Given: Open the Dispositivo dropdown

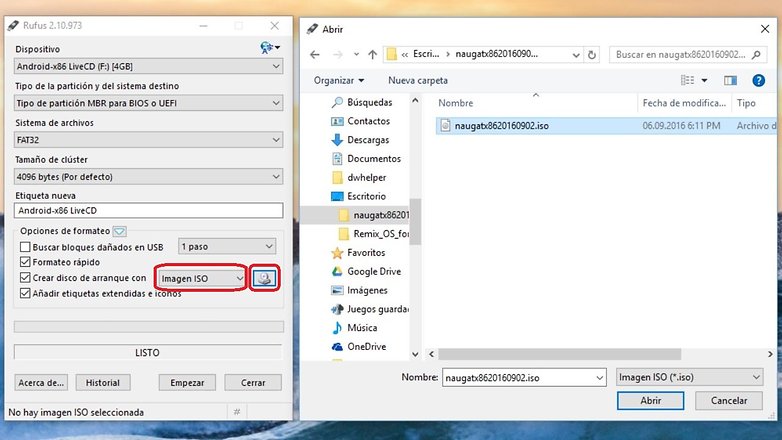Looking at the screenshot, I should 149,66.
